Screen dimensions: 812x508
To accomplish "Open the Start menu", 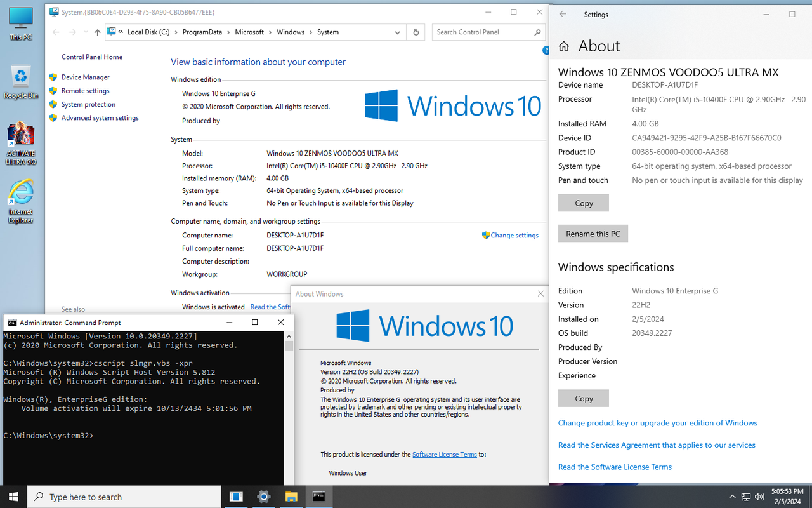I will [x=13, y=497].
